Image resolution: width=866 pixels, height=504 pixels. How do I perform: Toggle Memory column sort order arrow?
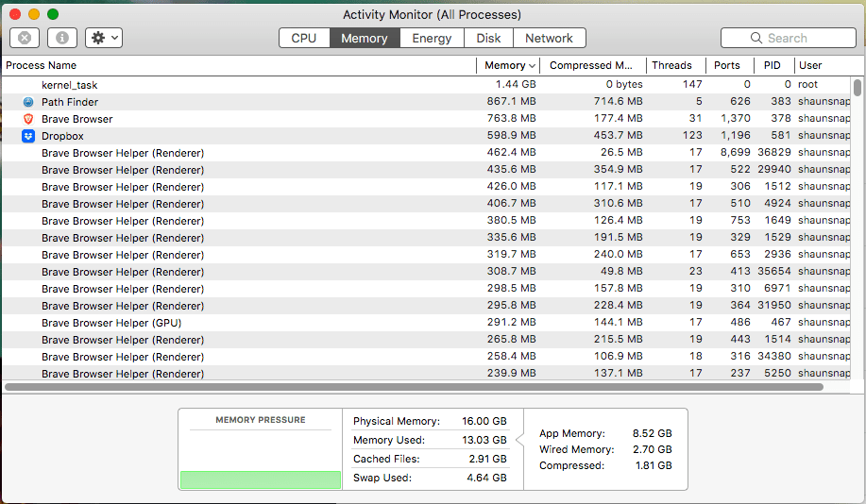(x=532, y=66)
